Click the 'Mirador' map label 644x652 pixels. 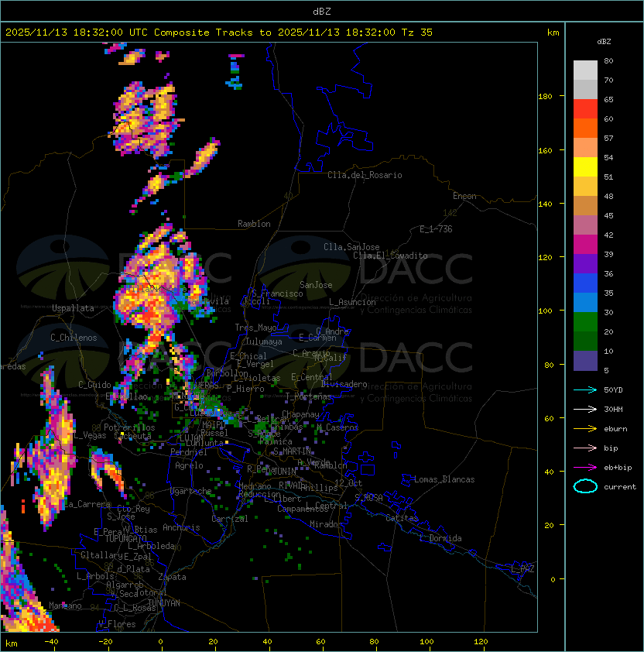[x=326, y=524]
